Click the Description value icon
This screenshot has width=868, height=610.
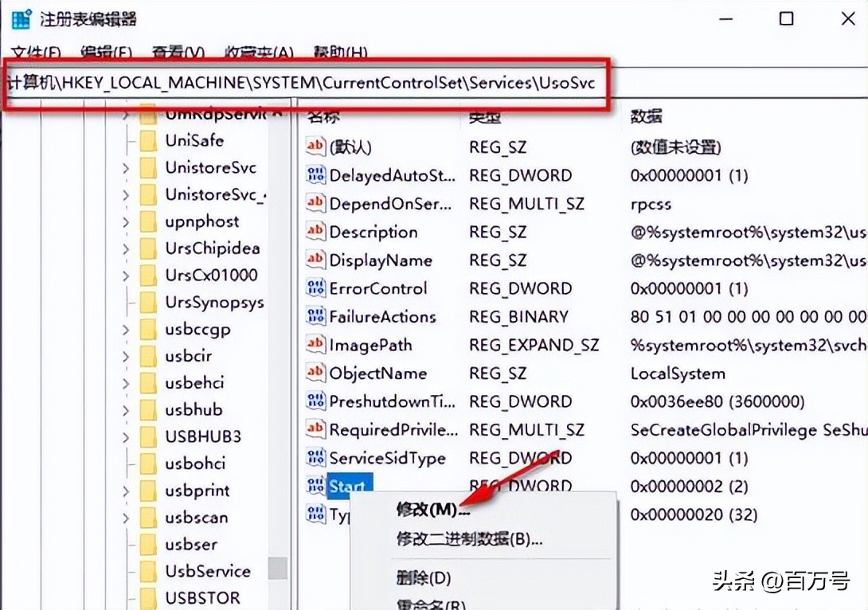pyautogui.click(x=315, y=231)
